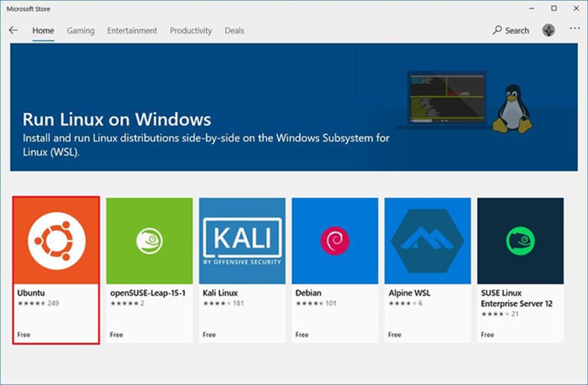The image size is (588, 385).
Task: Maximize the Microsoft Store window
Action: 554,8
